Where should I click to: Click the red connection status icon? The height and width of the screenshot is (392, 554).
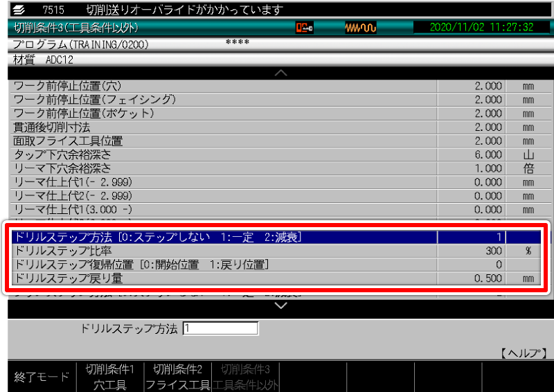(304, 28)
